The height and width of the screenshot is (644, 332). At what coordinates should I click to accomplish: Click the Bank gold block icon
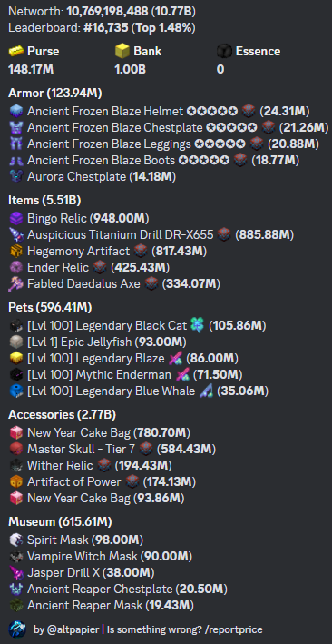(122, 52)
